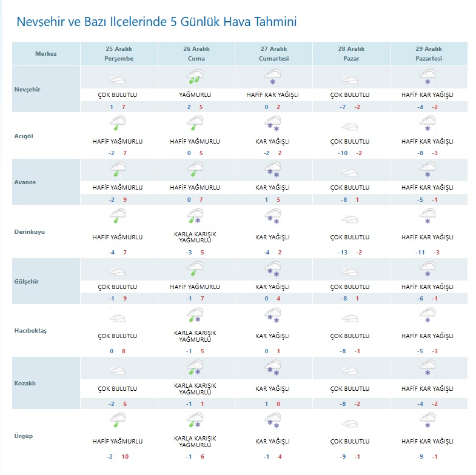Image resolution: width=476 pixels, height=475 pixels.
Task: Select the 27 Aralık Cumartesi column header
Action: point(273,53)
